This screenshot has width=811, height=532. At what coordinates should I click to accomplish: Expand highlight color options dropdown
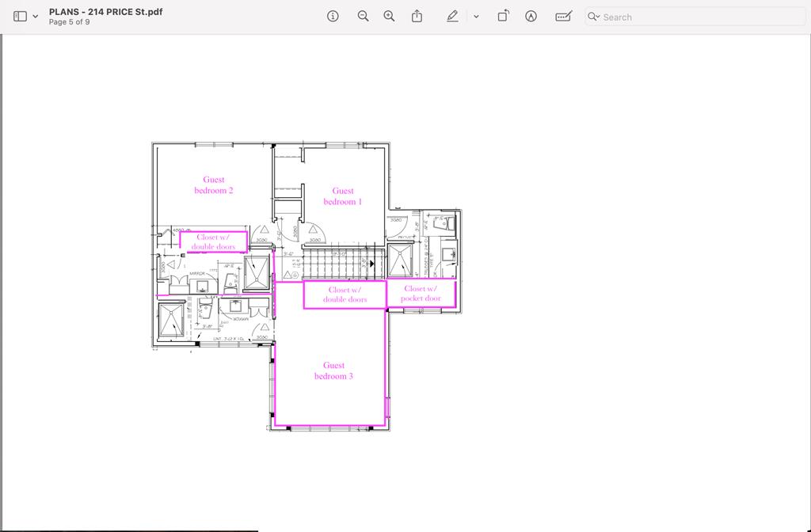click(x=476, y=17)
